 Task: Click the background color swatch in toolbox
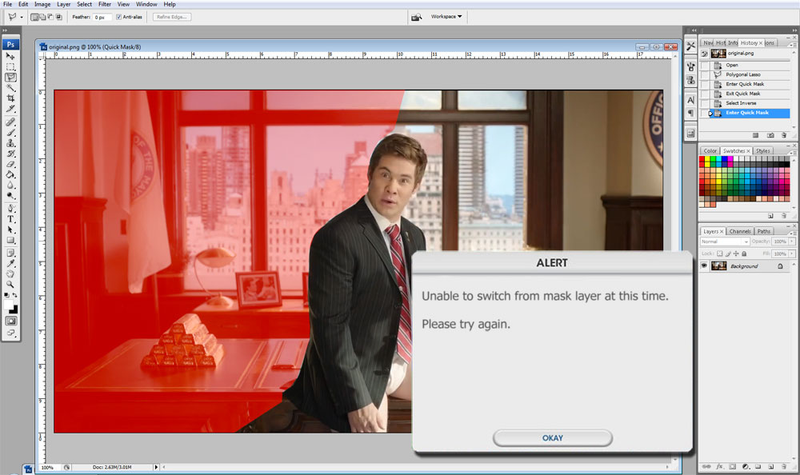click(x=14, y=310)
